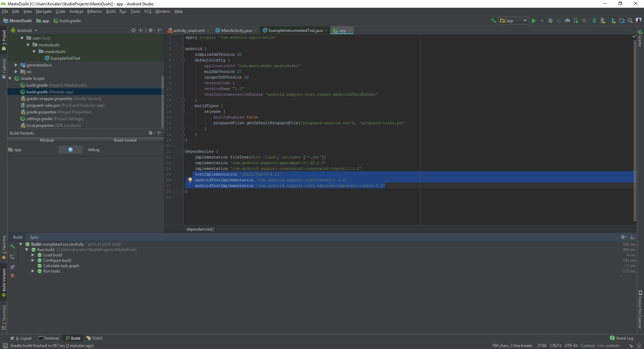This screenshot has height=349, width=644.
Task: Expand the Configure build node
Action: [33, 260]
